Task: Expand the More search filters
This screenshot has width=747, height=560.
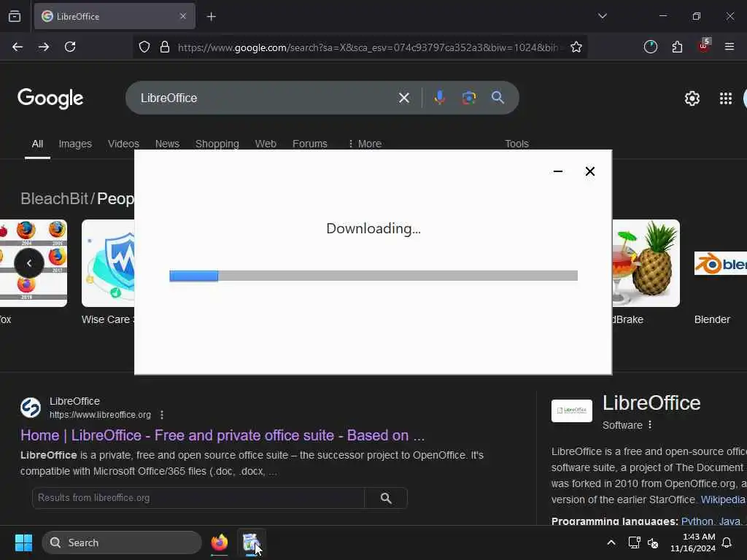Action: pos(365,144)
